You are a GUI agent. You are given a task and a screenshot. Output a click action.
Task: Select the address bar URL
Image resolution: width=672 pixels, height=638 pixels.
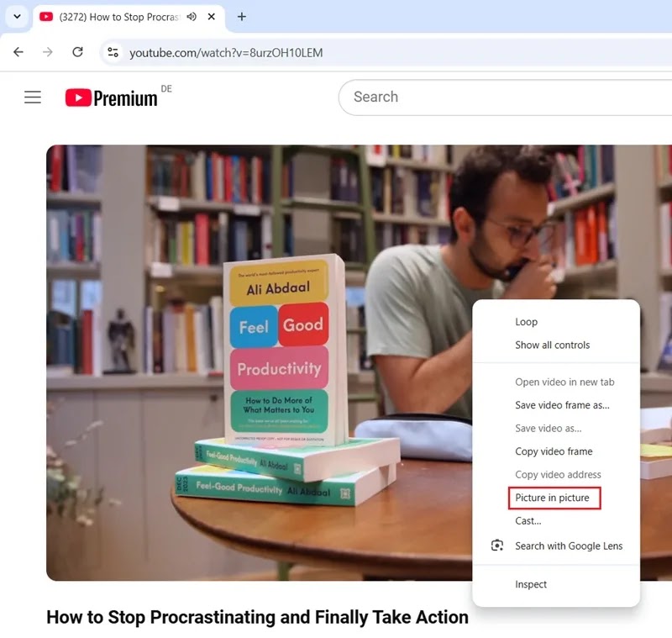[x=226, y=53]
